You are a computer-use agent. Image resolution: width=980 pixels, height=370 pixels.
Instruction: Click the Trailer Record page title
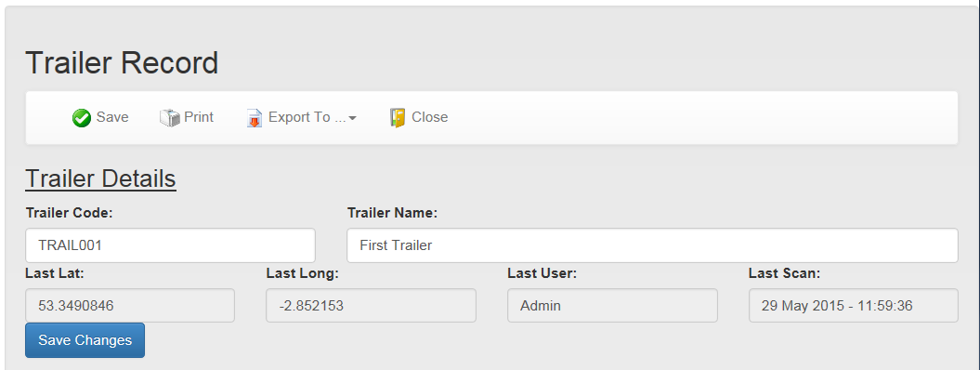click(122, 63)
